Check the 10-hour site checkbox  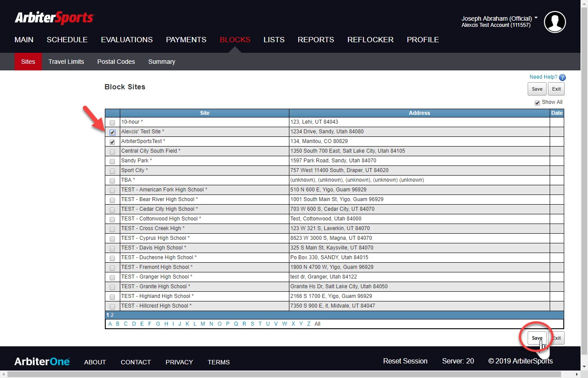coord(112,123)
